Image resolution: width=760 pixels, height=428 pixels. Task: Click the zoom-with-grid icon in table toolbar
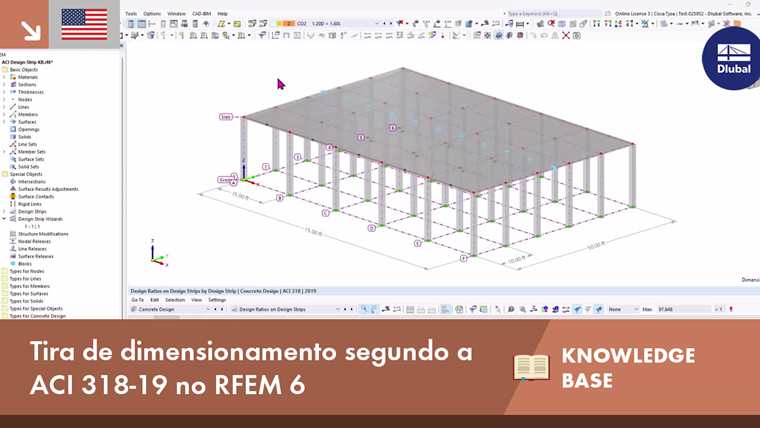(x=522, y=309)
